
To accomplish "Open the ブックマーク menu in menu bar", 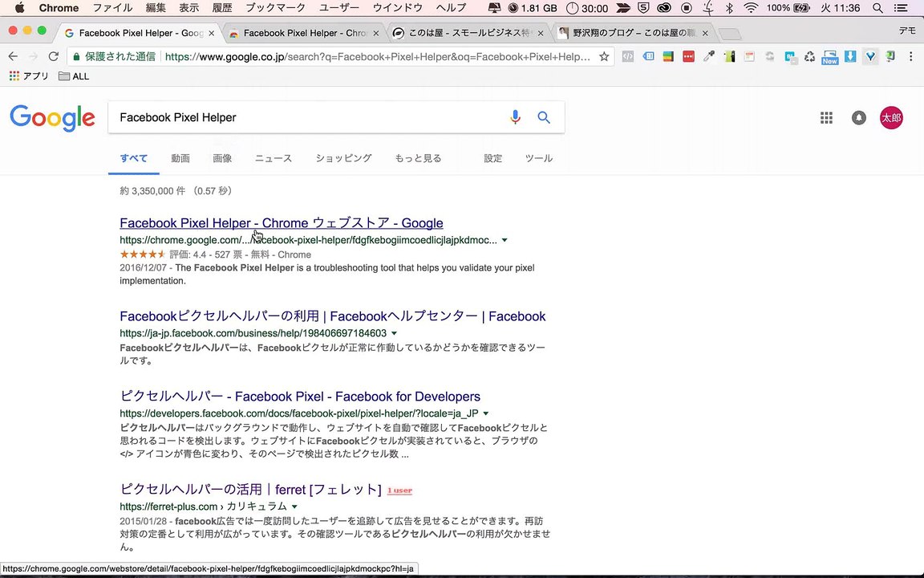I will tap(275, 8).
